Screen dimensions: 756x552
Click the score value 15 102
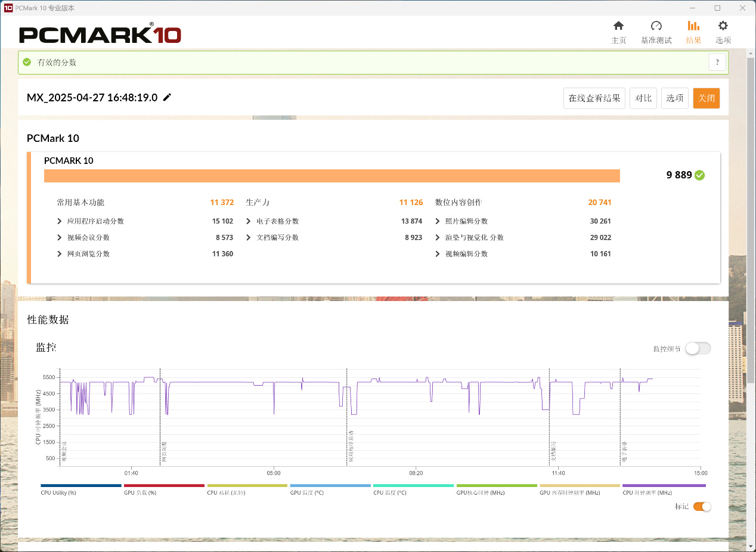[x=222, y=221]
